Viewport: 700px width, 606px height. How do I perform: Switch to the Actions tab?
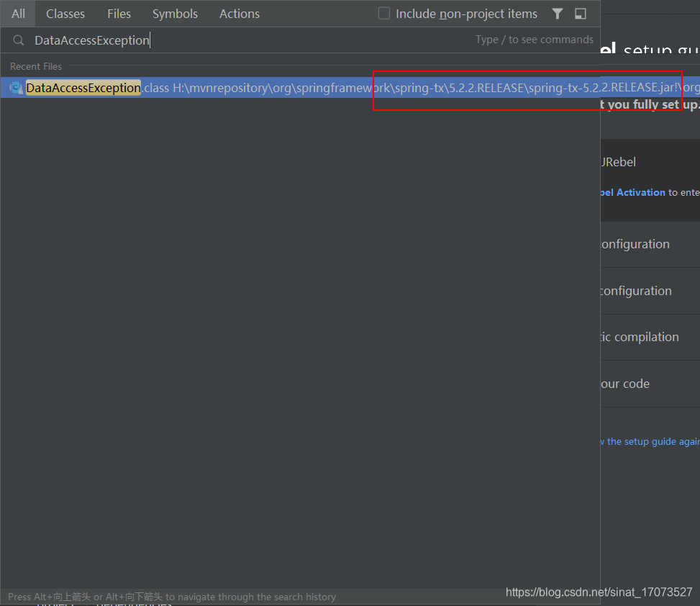[x=239, y=13]
